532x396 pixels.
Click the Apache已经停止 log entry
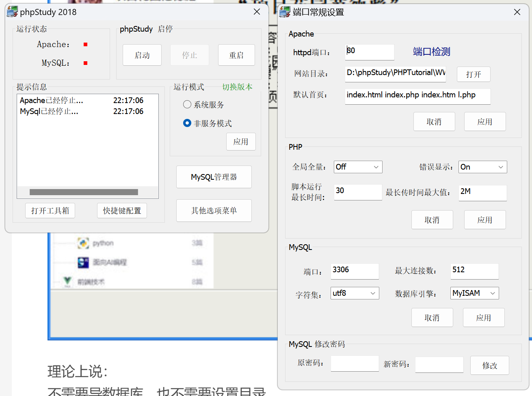[x=82, y=100]
